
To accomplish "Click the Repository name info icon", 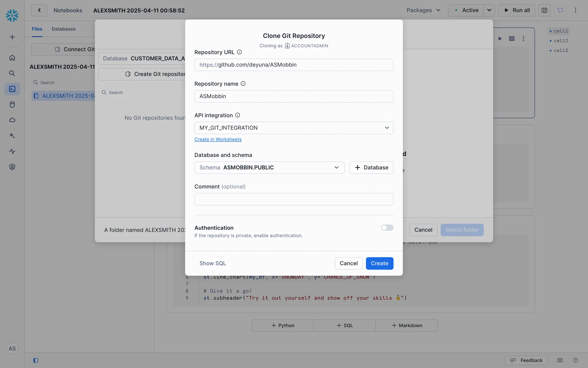I will click(243, 84).
